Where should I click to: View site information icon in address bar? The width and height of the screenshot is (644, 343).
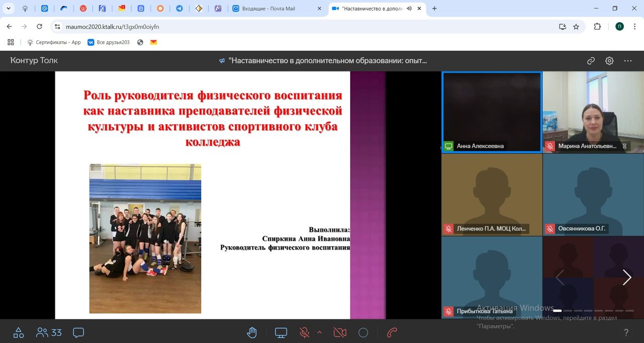pos(57,27)
